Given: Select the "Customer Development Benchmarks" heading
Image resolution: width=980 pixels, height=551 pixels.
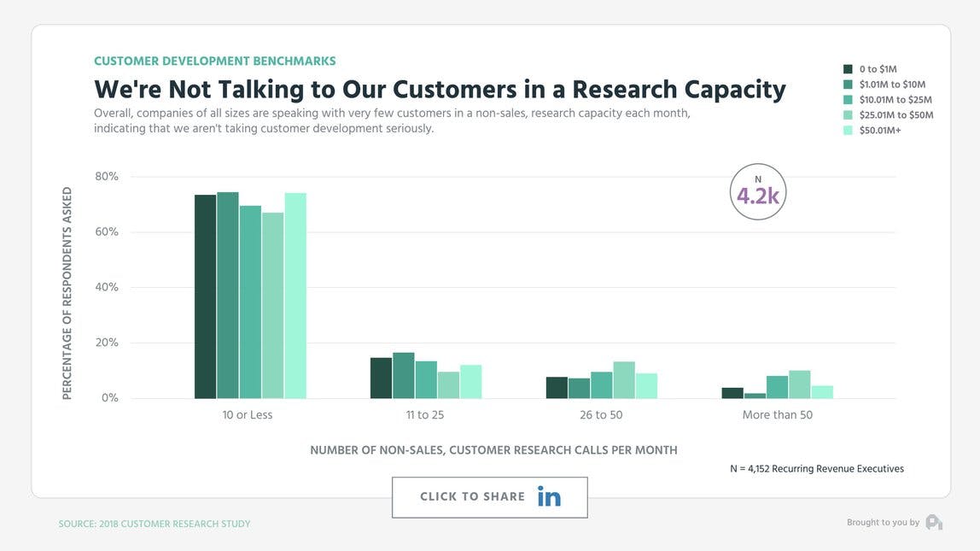Looking at the screenshot, I should (x=214, y=62).
